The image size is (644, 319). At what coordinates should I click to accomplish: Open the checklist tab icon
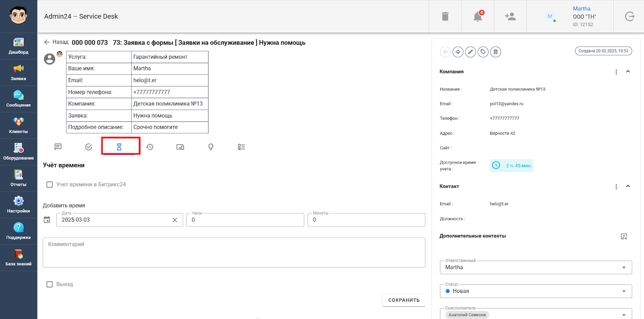[242, 147]
